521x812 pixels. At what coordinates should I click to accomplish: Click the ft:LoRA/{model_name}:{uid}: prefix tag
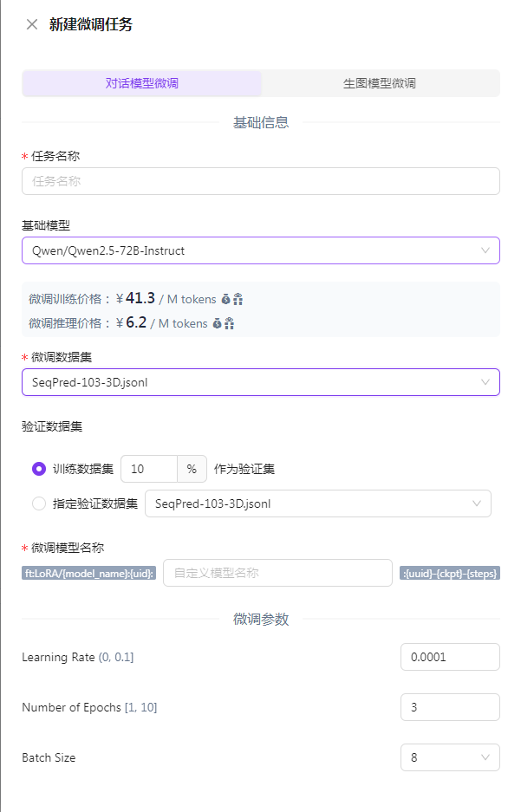(x=88, y=574)
